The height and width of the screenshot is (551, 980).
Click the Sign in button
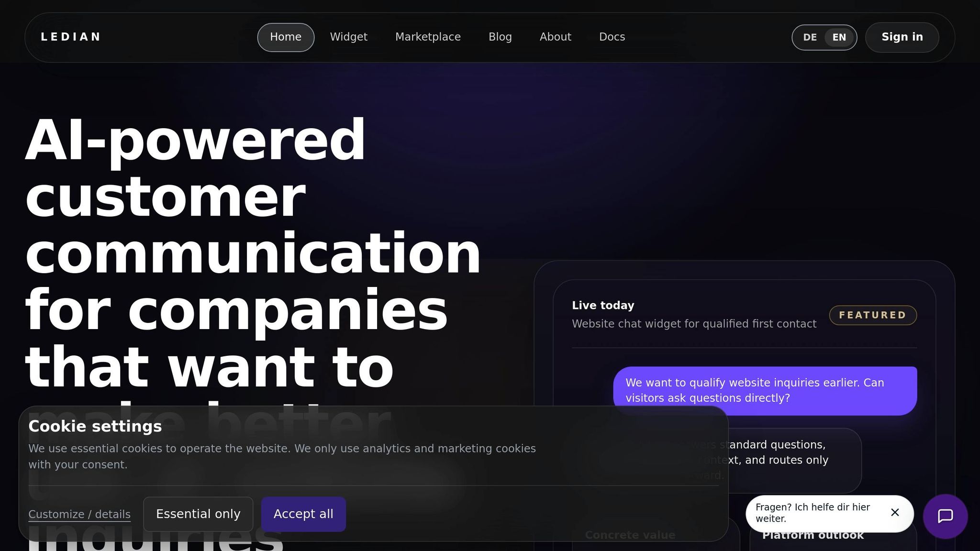pyautogui.click(x=902, y=37)
